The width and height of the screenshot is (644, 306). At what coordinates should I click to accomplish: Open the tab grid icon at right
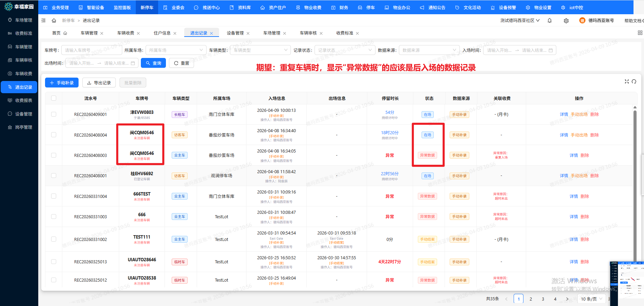[640, 33]
